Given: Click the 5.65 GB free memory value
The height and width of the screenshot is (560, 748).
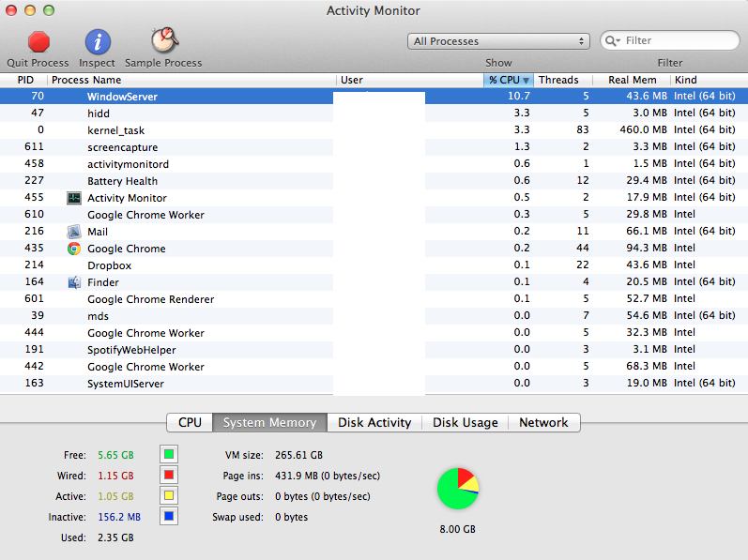Looking at the screenshot, I should pos(115,455).
